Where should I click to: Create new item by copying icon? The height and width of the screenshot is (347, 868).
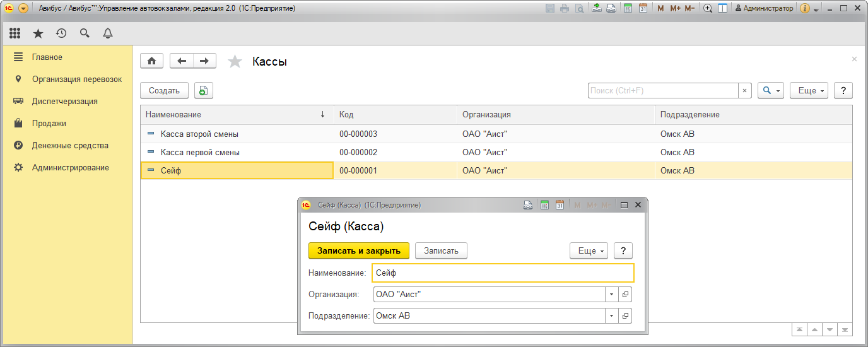(x=203, y=91)
